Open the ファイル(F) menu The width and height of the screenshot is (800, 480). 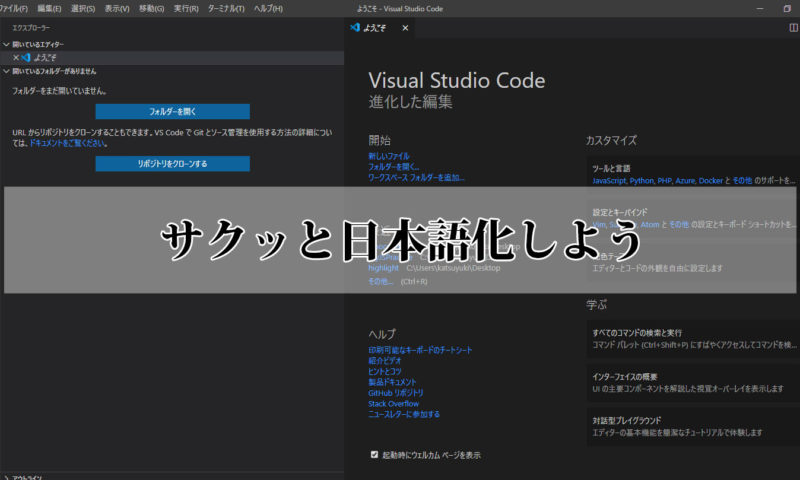(14, 9)
